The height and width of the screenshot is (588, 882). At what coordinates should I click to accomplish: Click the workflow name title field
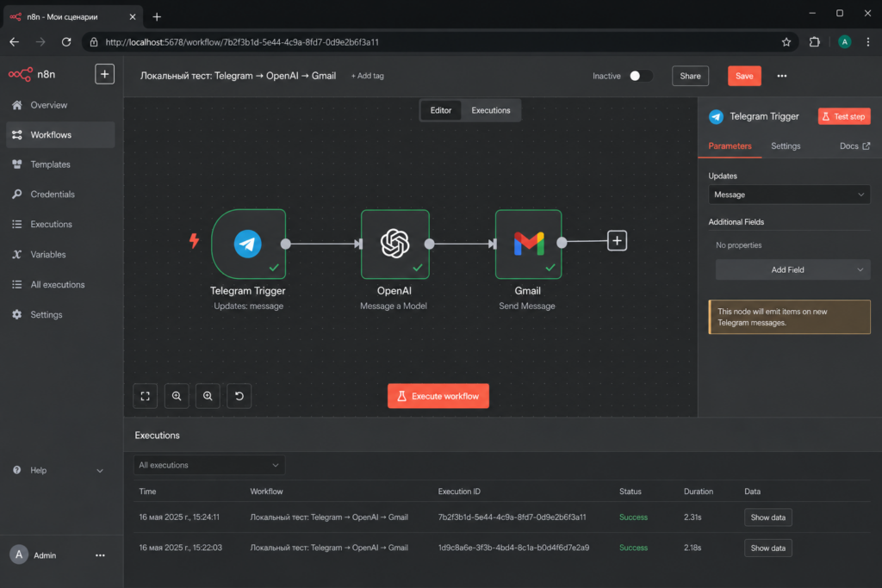(x=238, y=75)
